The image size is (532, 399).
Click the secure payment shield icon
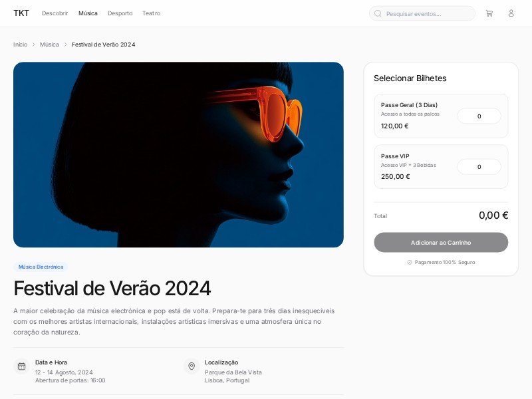tap(410, 262)
